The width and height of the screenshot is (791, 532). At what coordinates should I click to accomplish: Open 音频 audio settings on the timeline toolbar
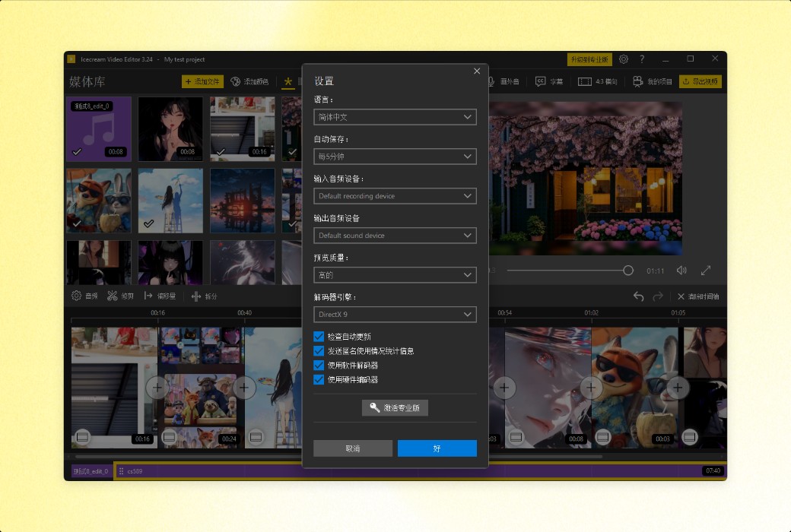pos(84,296)
